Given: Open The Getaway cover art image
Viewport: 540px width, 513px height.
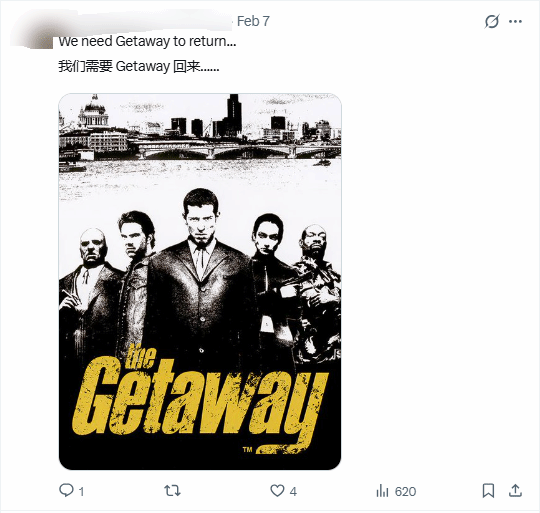Looking at the screenshot, I should (x=200, y=282).
